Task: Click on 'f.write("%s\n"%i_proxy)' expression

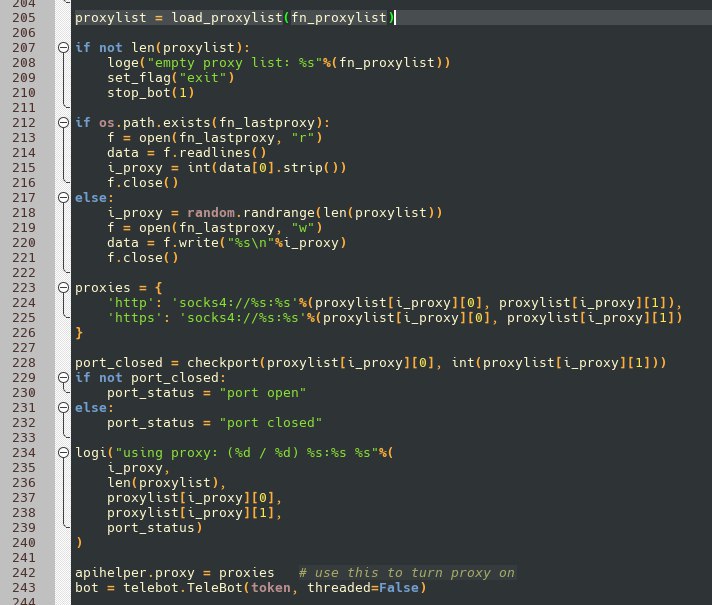Action: coord(255,243)
